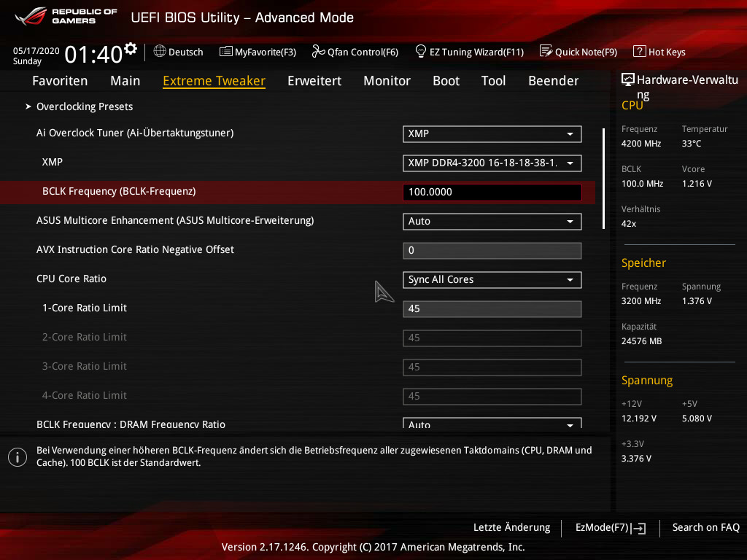Click the Qfan Control fan icon
The width and height of the screenshot is (747, 560).
pos(318,51)
